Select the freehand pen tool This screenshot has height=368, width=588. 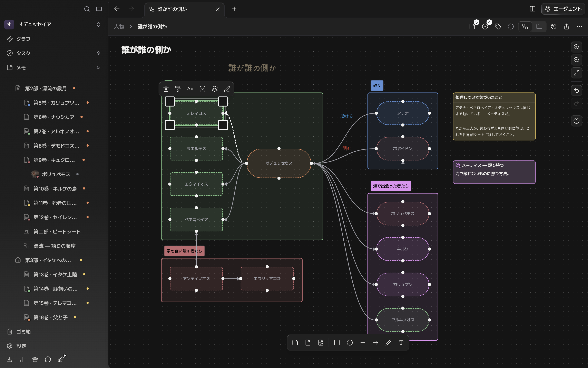click(388, 343)
